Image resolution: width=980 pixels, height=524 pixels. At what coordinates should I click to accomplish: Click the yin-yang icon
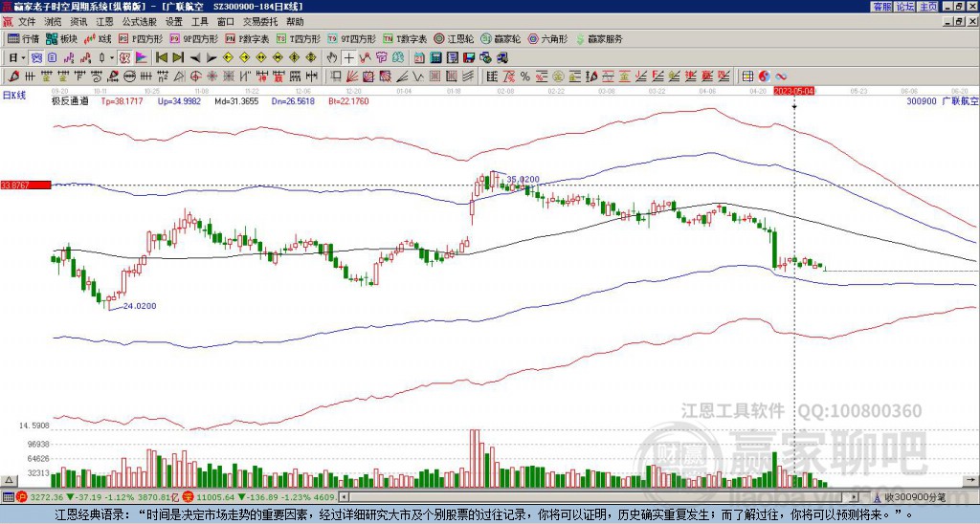pos(765,76)
